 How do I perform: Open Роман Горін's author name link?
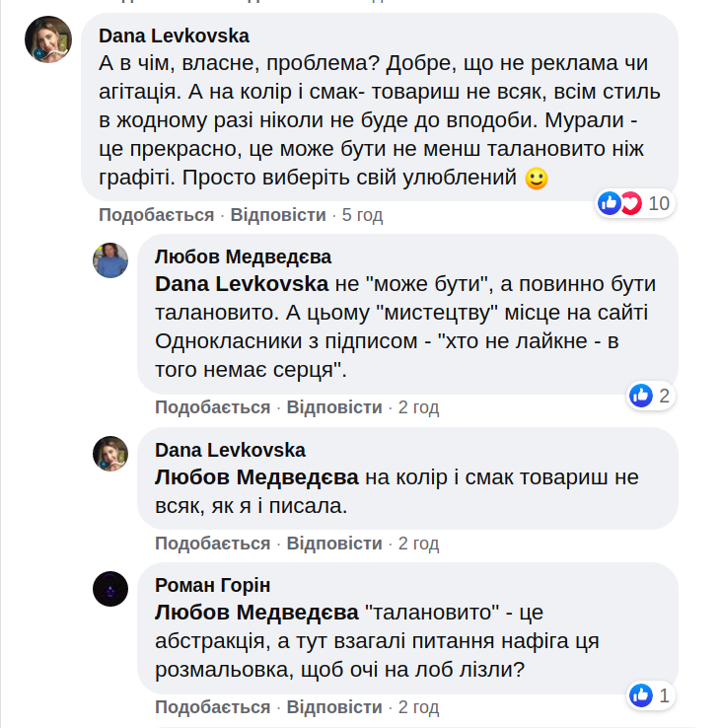pos(212,585)
